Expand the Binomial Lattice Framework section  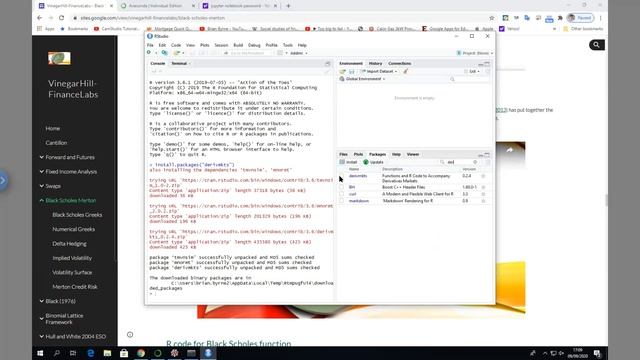click(42, 319)
